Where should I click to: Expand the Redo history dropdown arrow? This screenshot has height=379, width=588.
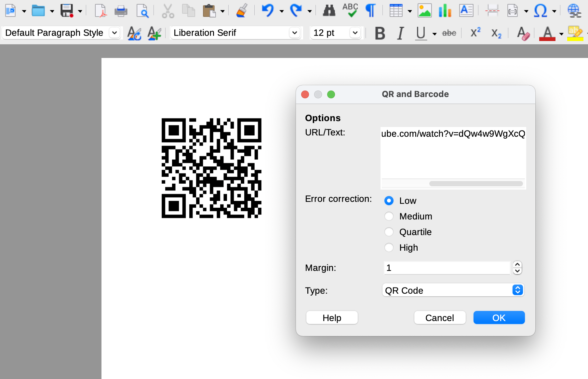point(310,11)
